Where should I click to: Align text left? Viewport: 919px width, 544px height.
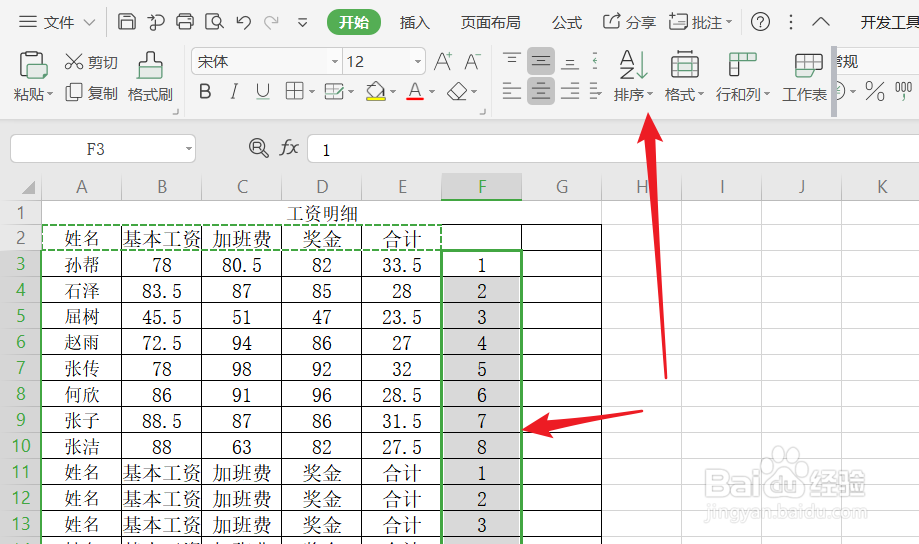[512, 91]
